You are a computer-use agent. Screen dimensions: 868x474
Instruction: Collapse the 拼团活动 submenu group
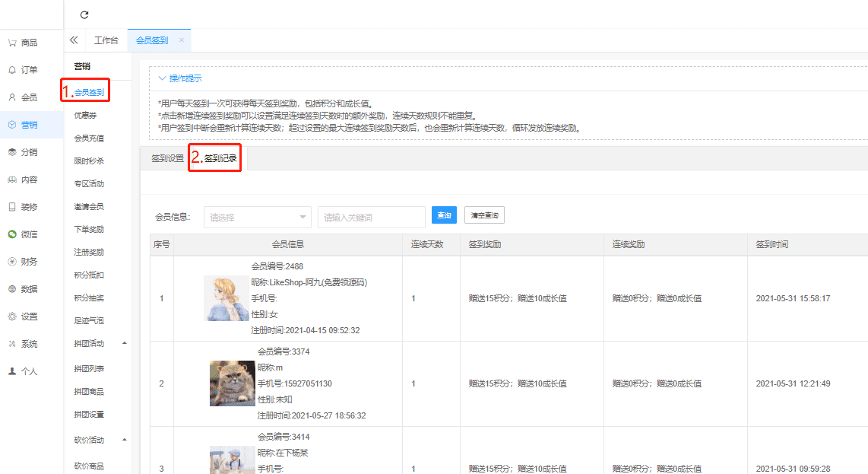(125, 343)
